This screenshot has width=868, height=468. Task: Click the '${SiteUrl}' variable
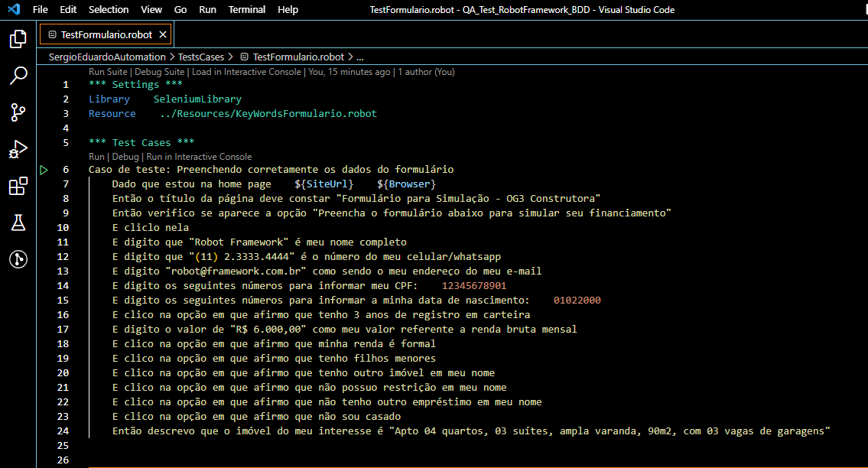coord(323,184)
